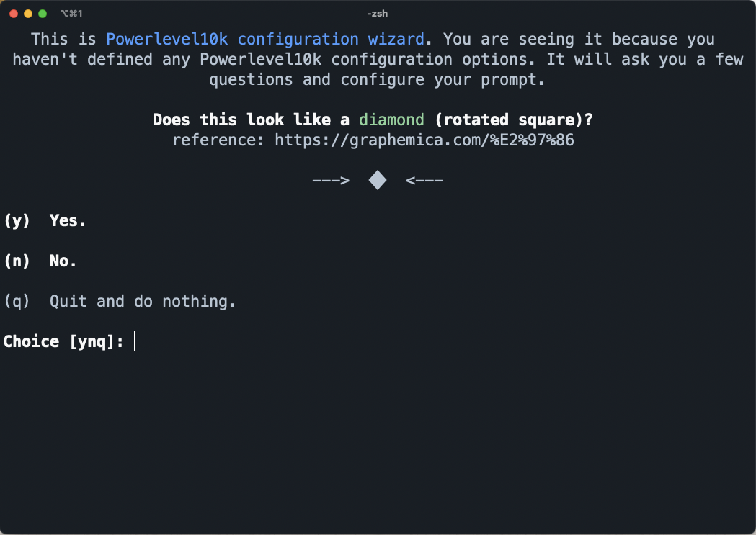This screenshot has width=756, height=535.
Task: Select the (y) Yes option
Action: pos(45,220)
